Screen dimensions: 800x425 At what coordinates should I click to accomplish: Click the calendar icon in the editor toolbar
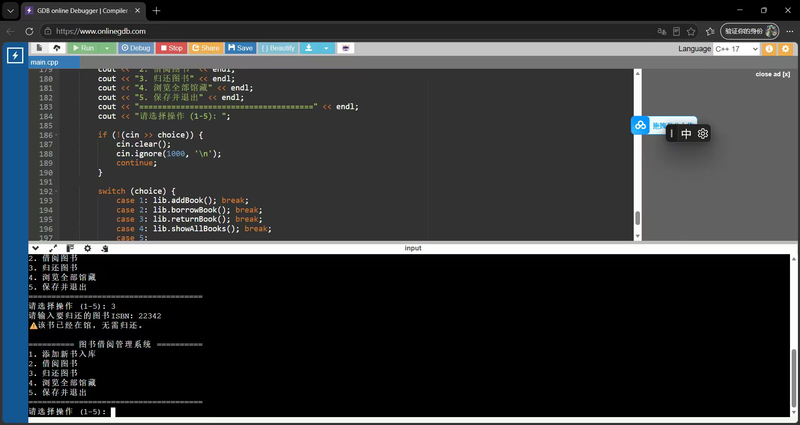point(345,48)
